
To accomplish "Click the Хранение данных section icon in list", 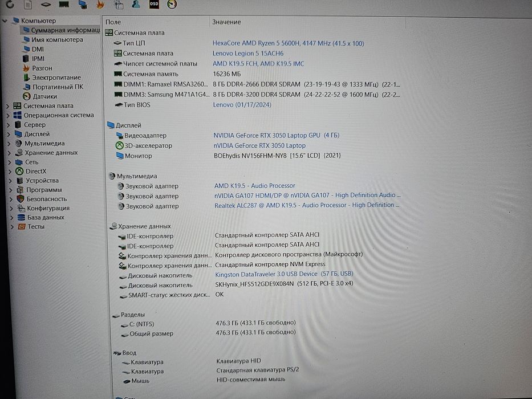I will (113, 226).
